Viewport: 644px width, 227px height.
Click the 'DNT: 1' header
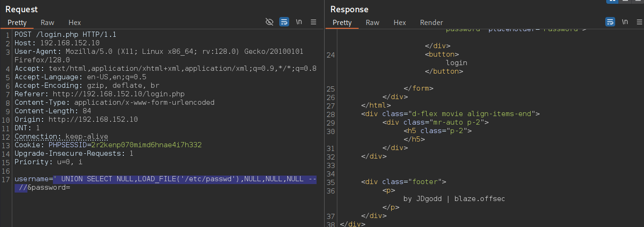coord(27,128)
